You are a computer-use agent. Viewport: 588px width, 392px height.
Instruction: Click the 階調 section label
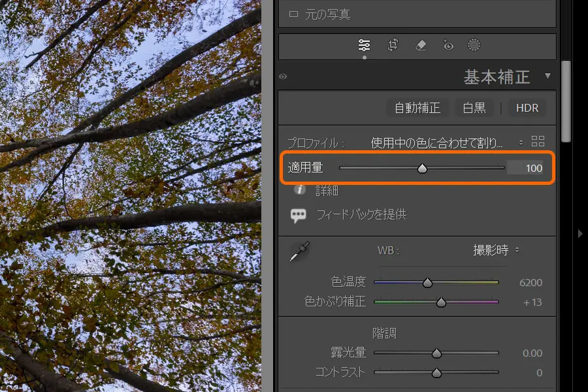point(384,333)
